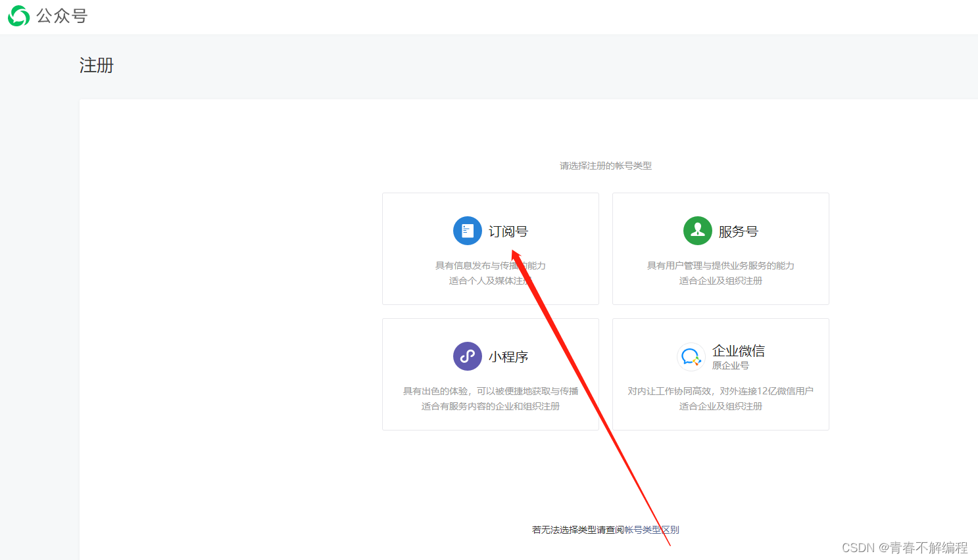The image size is (978, 560).
Task: Click description 具有用户管理与提供业务服务的能力
Action: click(721, 266)
